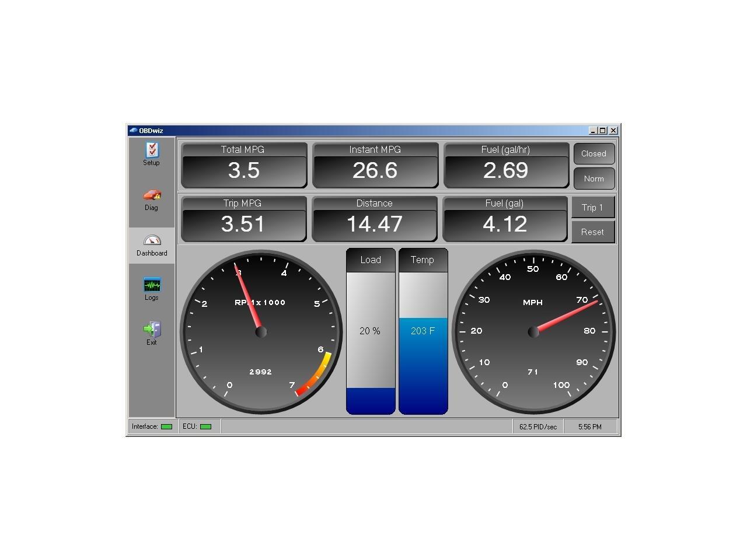Click the green ECU status indicator

[205, 427]
